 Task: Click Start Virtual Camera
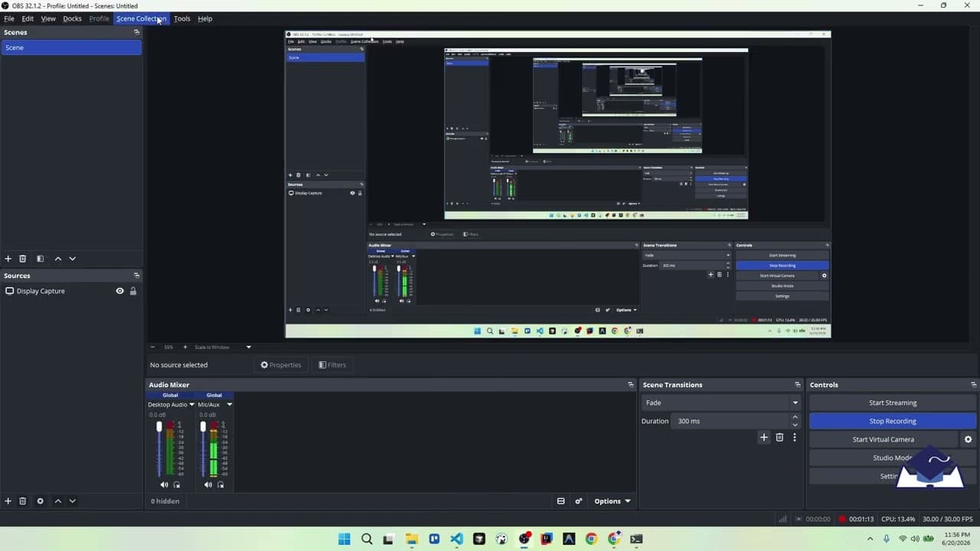[884, 439]
